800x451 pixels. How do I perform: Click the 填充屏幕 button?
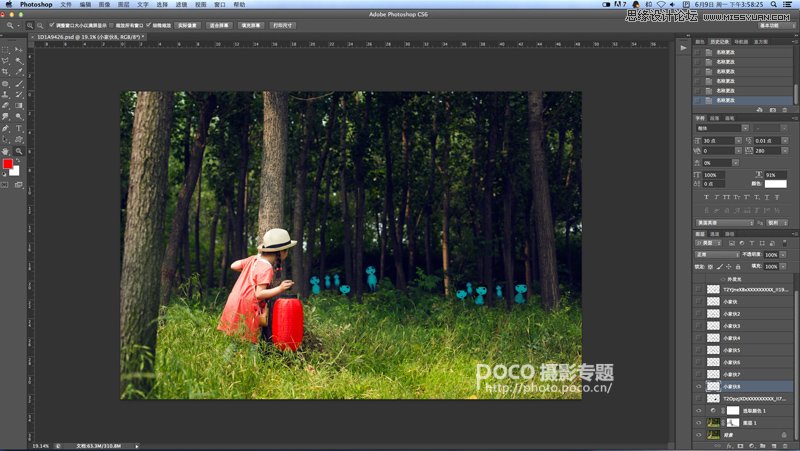click(251, 25)
